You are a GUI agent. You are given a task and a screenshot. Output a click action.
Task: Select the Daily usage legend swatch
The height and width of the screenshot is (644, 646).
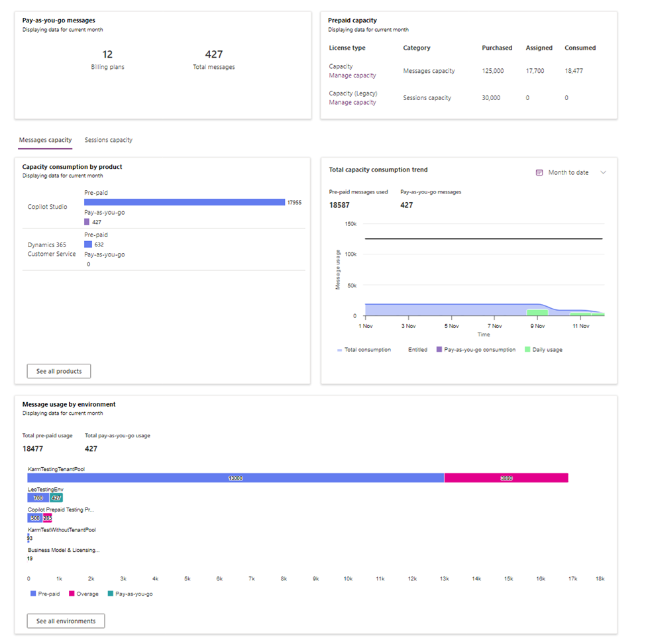click(527, 349)
